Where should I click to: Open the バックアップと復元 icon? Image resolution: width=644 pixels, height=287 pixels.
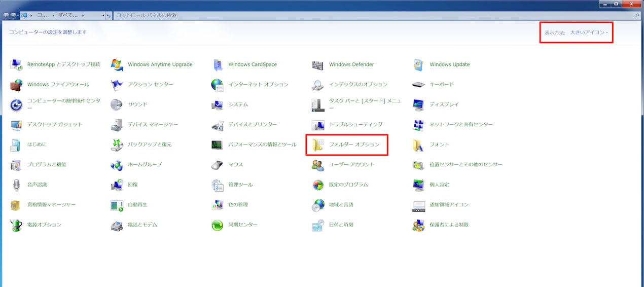(117, 145)
